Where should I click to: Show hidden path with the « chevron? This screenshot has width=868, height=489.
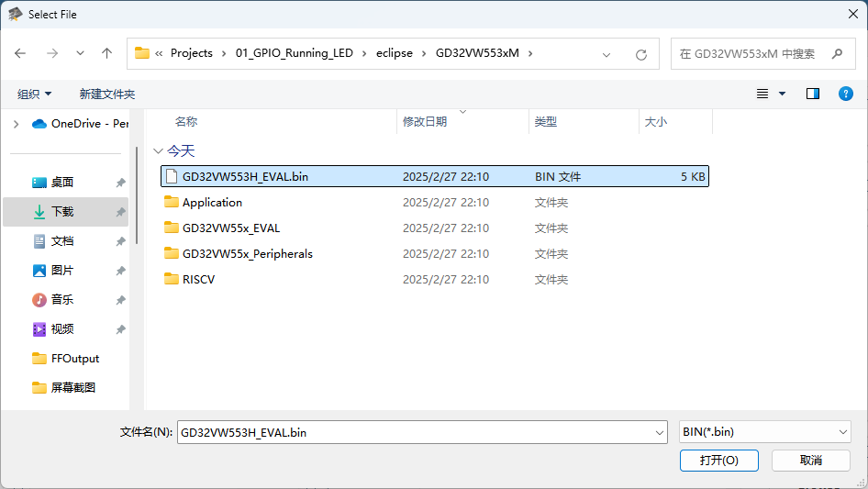click(x=159, y=54)
